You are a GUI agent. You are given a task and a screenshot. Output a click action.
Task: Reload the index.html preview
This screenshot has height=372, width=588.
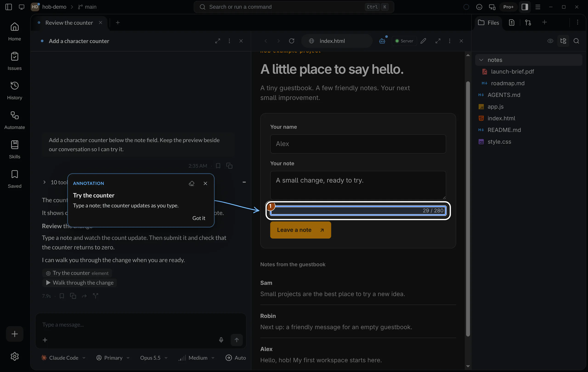tap(291, 41)
